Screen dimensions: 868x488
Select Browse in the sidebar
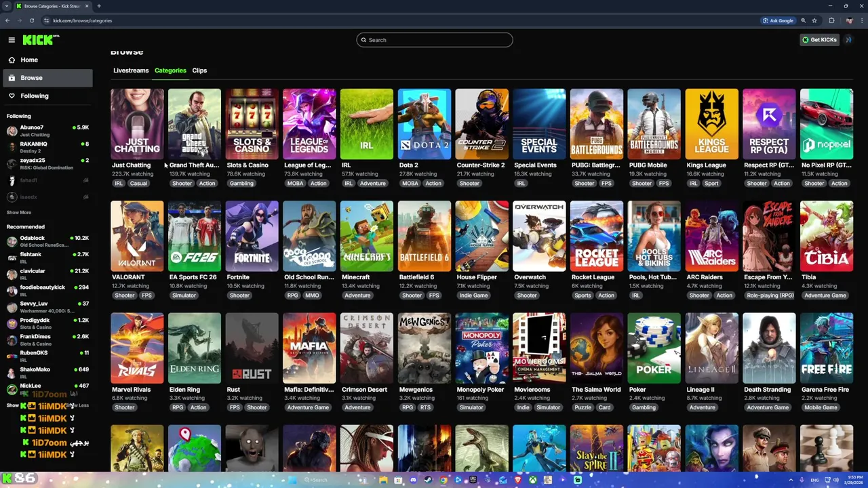[x=46, y=78]
